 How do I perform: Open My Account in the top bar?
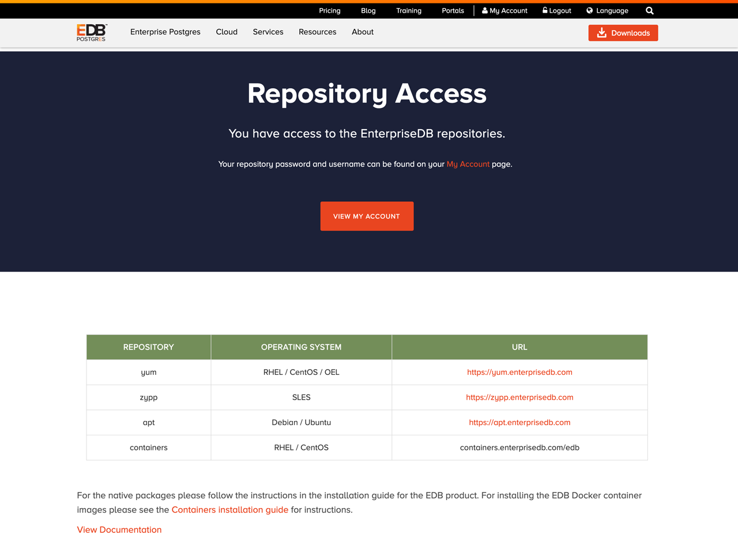504,10
